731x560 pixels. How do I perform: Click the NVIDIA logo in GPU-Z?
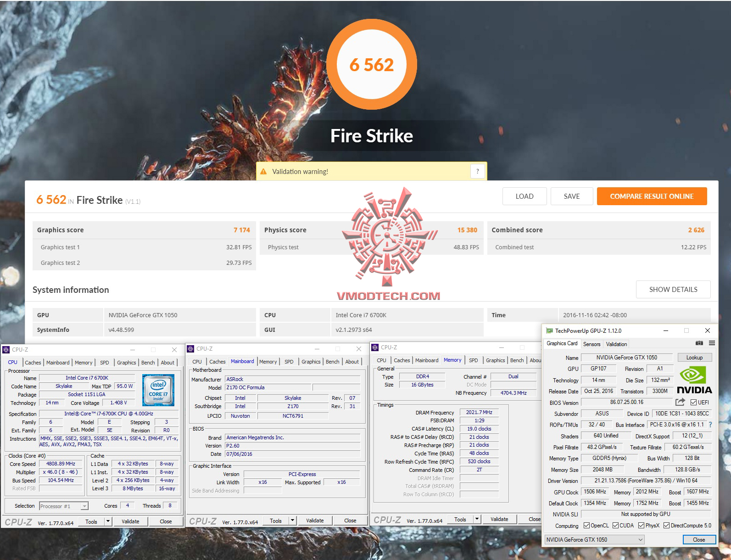click(x=694, y=381)
